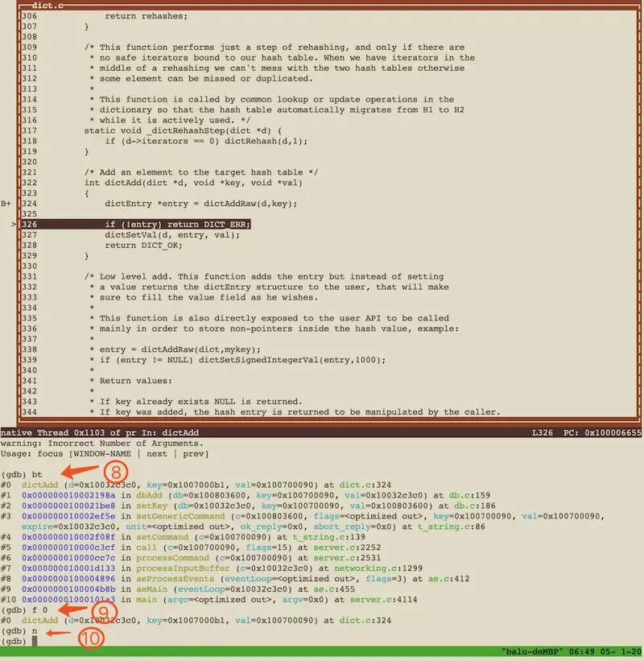This screenshot has height=661, width=644.
Task: Click the empty gdb prompt cursor
Action: [x=35, y=642]
